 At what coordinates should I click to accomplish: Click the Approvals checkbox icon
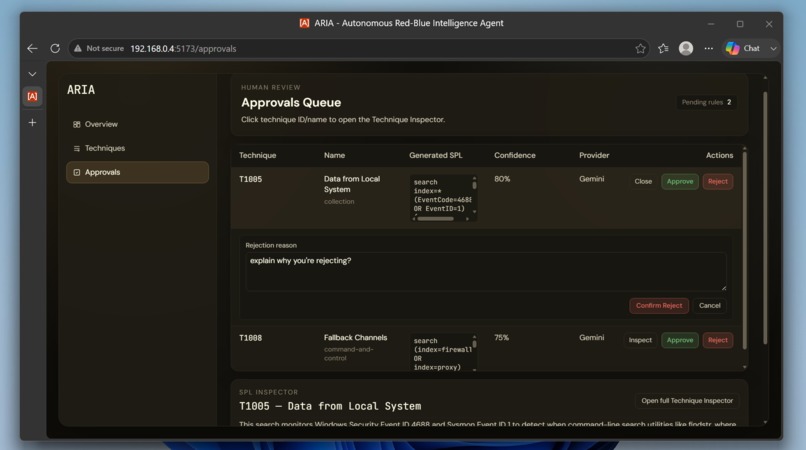(x=77, y=172)
